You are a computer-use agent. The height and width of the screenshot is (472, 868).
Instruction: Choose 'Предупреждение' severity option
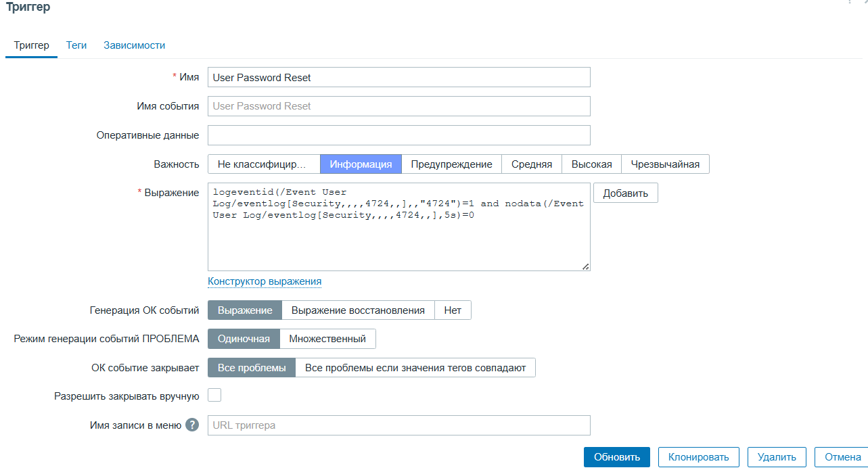(451, 164)
